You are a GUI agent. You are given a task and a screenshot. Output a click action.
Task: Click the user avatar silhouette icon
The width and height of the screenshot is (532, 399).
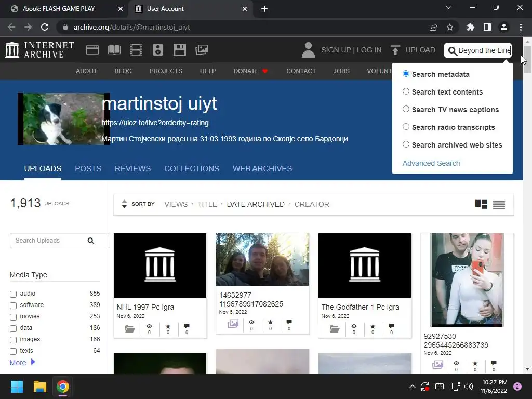pos(309,50)
